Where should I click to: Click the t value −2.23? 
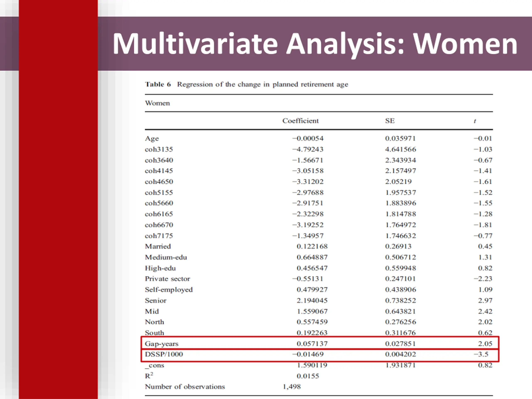[483, 279]
